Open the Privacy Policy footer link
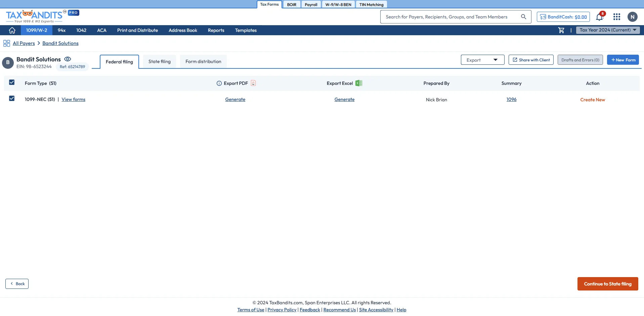The height and width of the screenshot is (316, 644). point(282,310)
